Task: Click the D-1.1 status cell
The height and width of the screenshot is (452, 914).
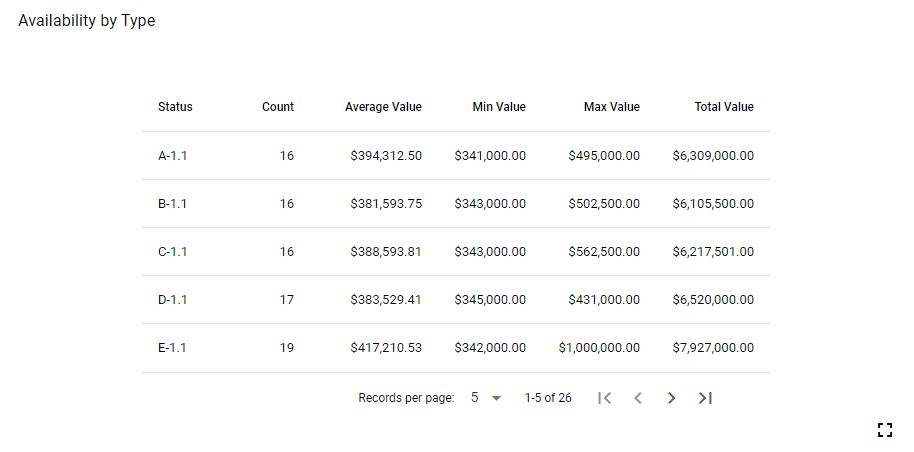Action: point(172,300)
